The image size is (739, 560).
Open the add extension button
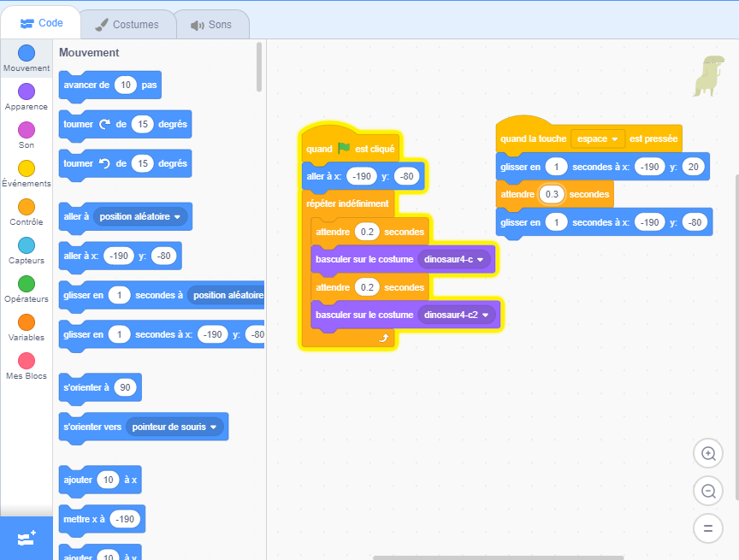pos(26,539)
